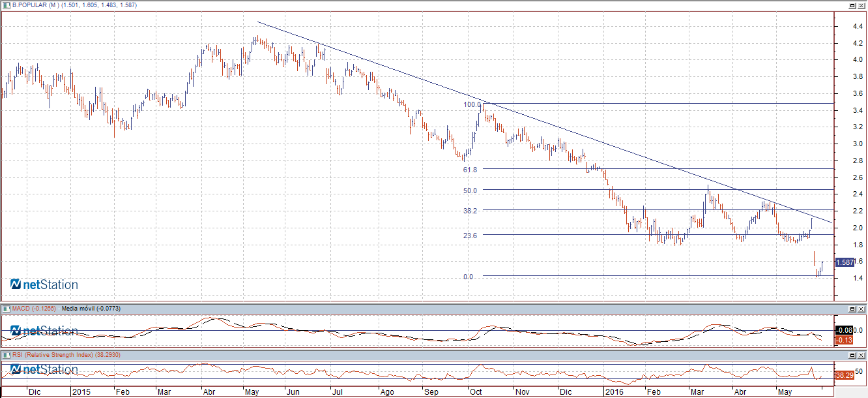Select the 100.0 Fibonacci retracement label
The width and height of the screenshot is (868, 398).
(472, 104)
